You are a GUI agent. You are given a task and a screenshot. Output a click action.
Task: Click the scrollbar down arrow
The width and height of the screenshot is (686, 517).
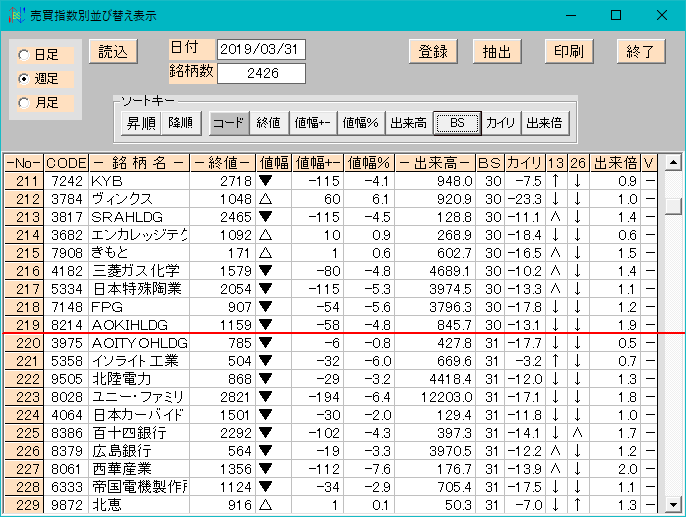pos(673,505)
